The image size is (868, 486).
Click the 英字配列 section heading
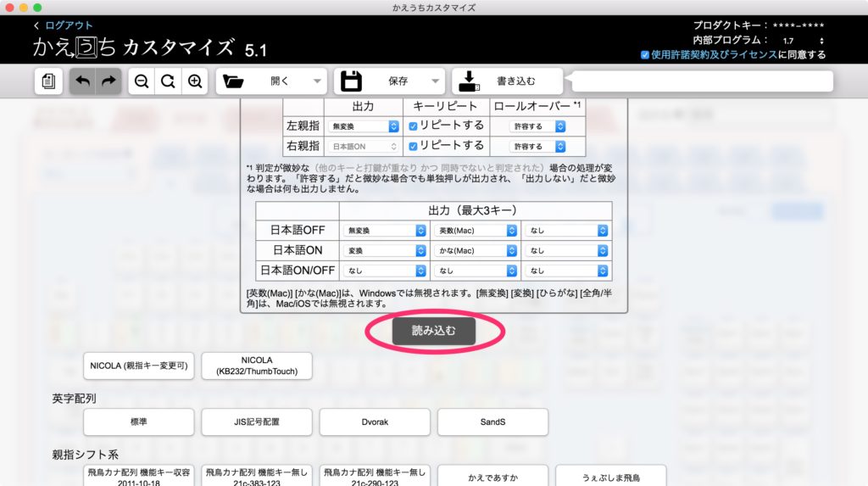click(75, 399)
